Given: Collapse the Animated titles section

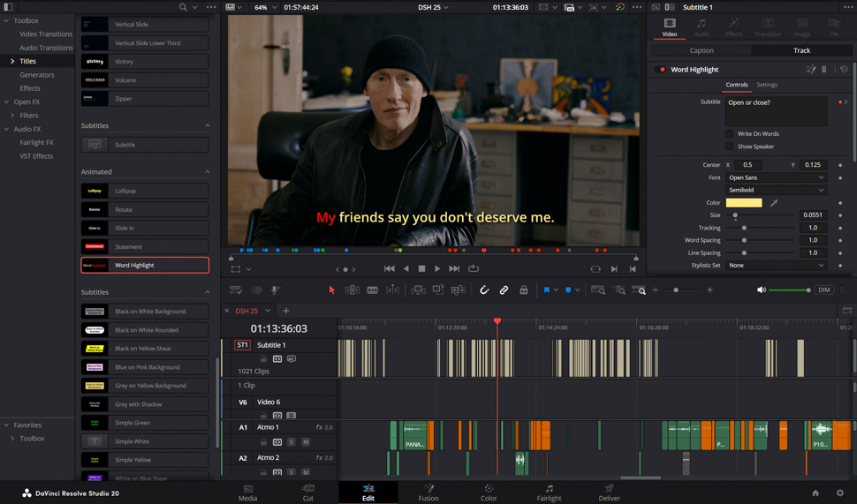Looking at the screenshot, I should click(x=208, y=172).
